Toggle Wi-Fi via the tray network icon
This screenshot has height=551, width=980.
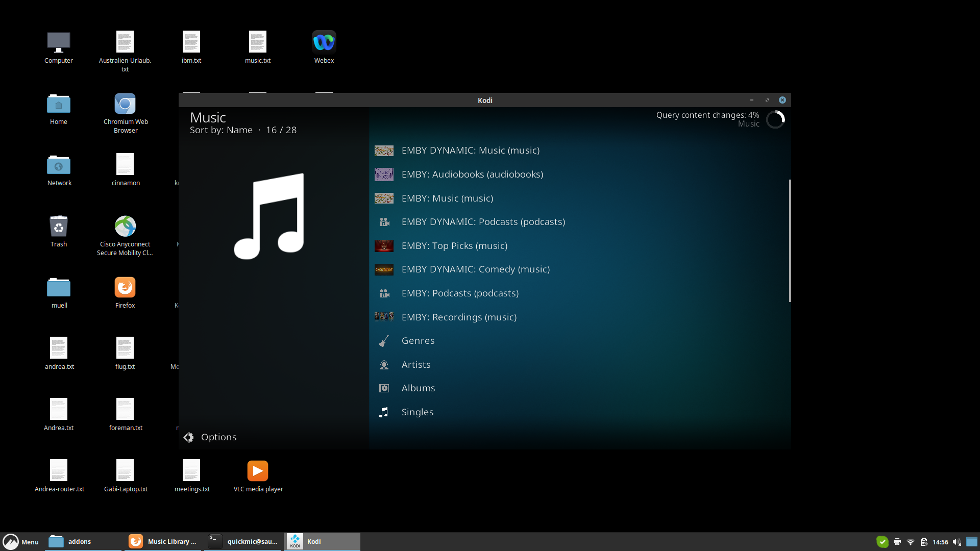coord(911,542)
